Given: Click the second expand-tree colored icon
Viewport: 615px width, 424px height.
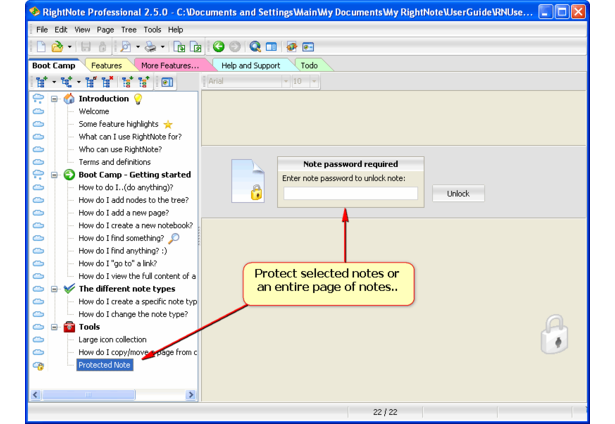Looking at the screenshot, I should [x=143, y=82].
